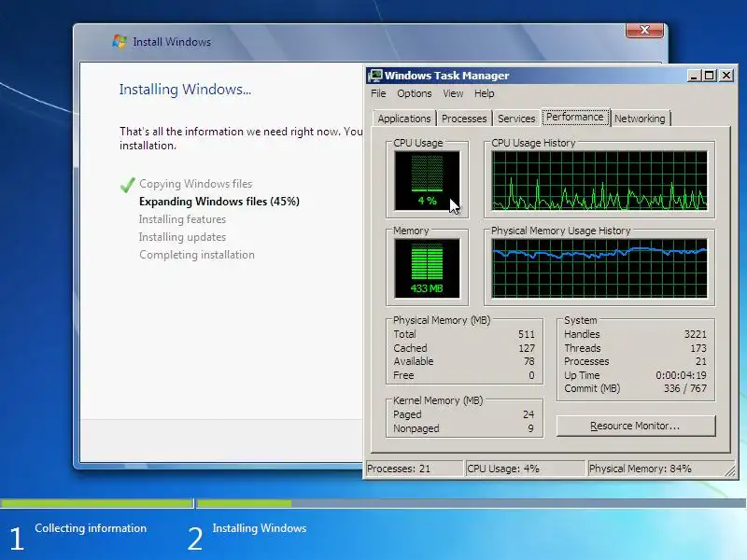Click the 'Install Windows' window title
Screen dimensions: 747x560
pos(172,42)
